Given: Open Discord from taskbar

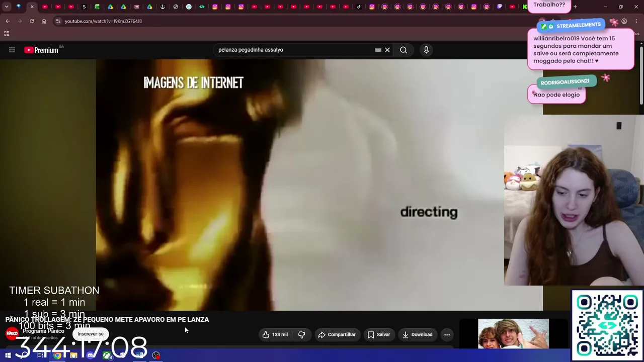Looking at the screenshot, I should [90, 355].
